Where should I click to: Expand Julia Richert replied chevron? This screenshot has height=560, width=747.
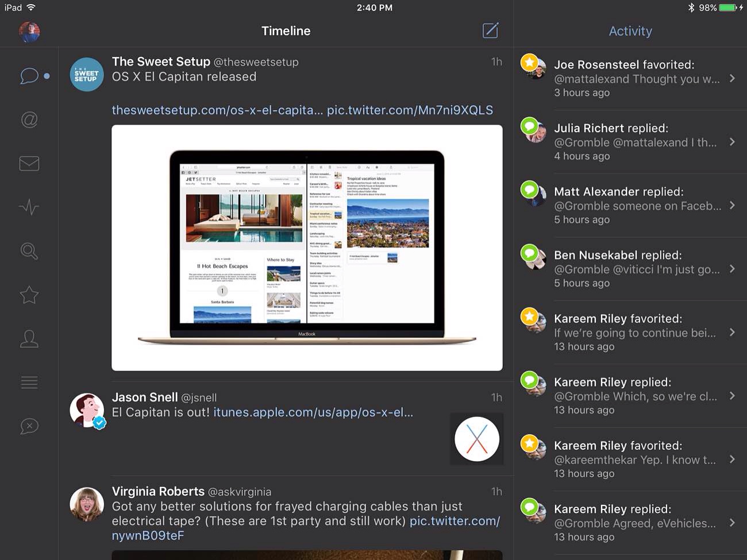click(732, 142)
